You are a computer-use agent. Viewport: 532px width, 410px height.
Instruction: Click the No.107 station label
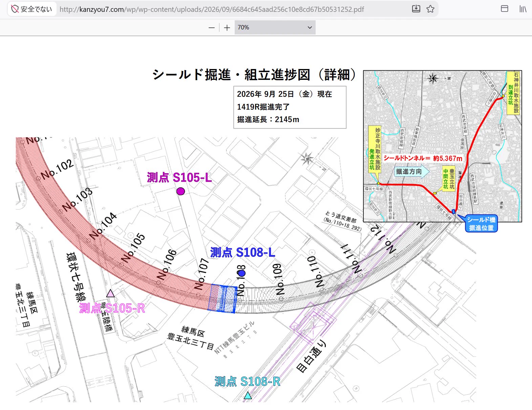click(x=202, y=274)
